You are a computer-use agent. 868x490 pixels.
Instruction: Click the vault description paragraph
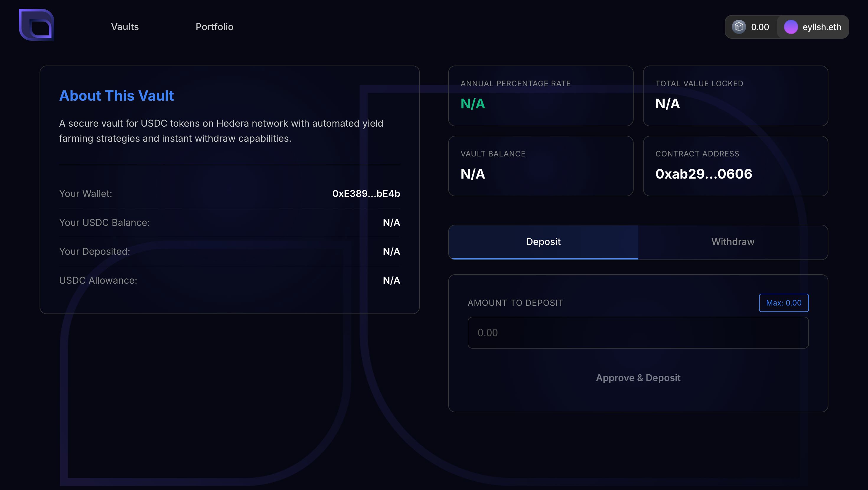pos(221,131)
